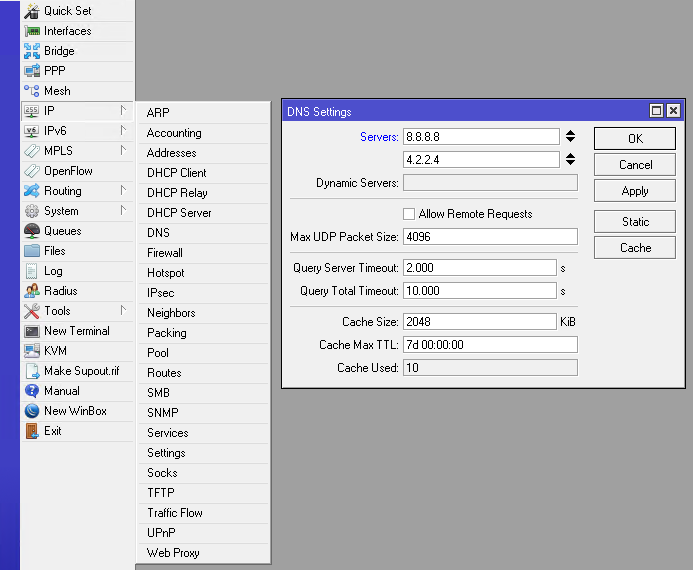The image size is (693, 570).
Task: Click the Cache Size field
Action: (x=480, y=322)
